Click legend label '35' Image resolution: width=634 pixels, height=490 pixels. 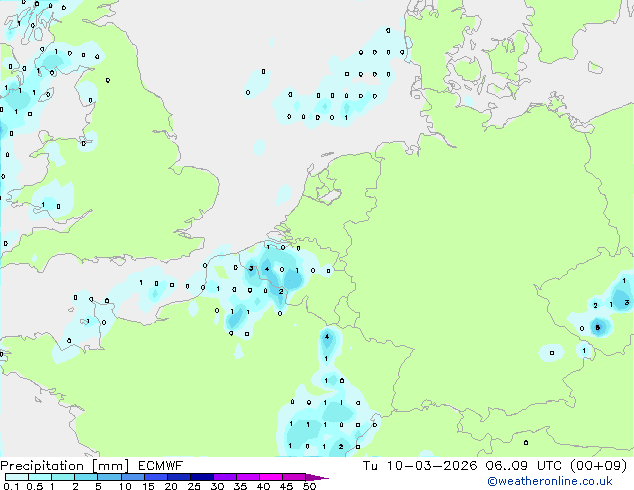click(x=240, y=486)
